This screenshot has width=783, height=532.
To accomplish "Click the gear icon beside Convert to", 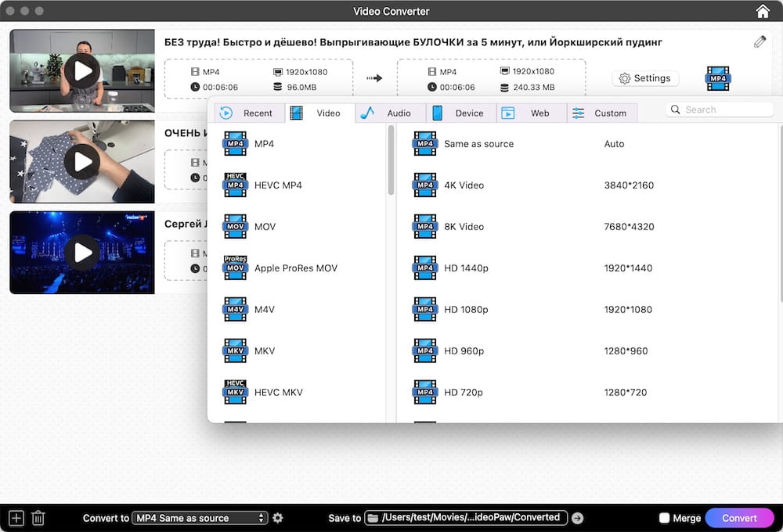I will click(x=278, y=517).
